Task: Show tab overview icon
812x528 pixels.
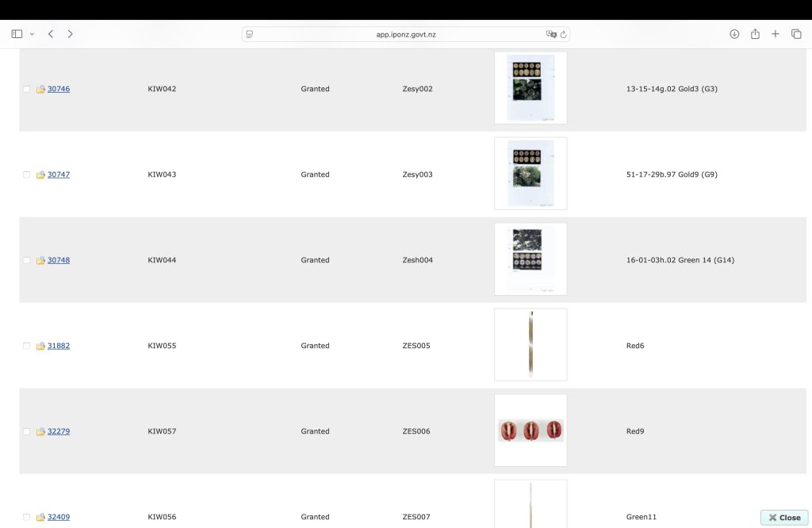Action: click(796, 34)
